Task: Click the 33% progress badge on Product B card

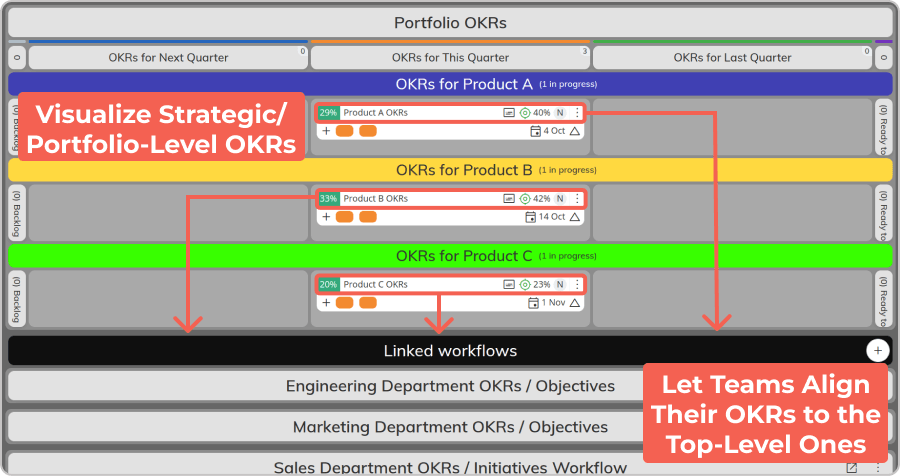Action: pos(328,199)
